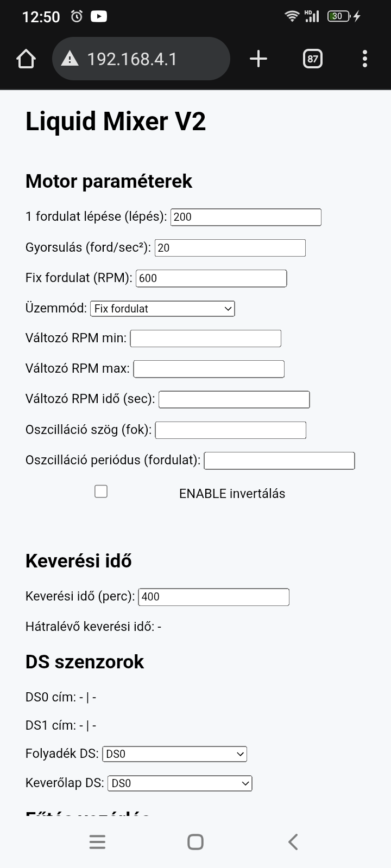Screen dimensions: 391x868
Task: Open a new tab with plus icon
Action: [x=258, y=59]
